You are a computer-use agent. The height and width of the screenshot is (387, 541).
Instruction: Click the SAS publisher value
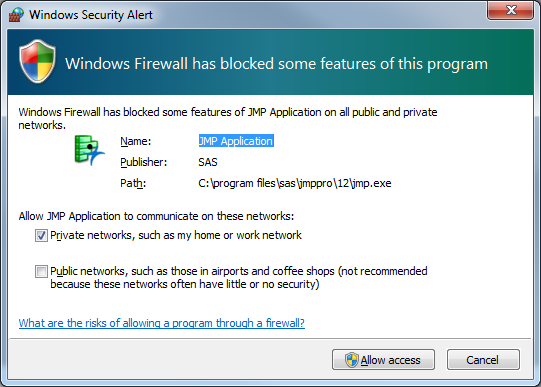pos(208,162)
